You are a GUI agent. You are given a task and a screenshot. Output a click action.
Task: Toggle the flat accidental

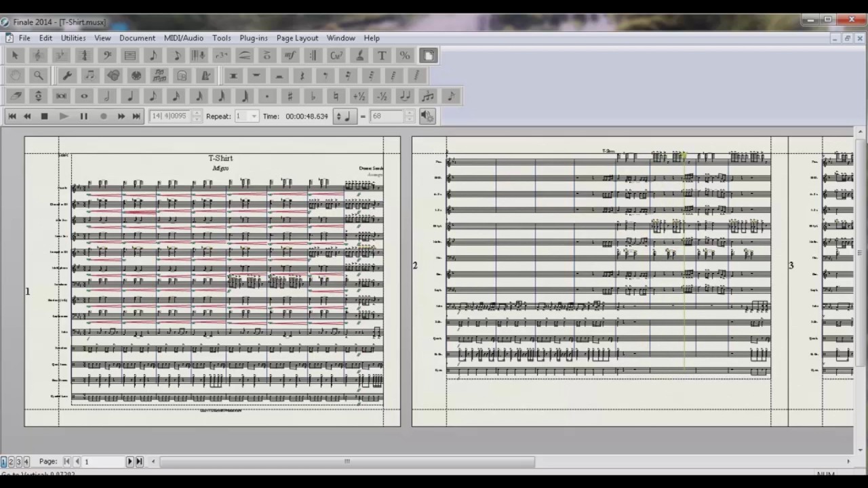pyautogui.click(x=313, y=96)
